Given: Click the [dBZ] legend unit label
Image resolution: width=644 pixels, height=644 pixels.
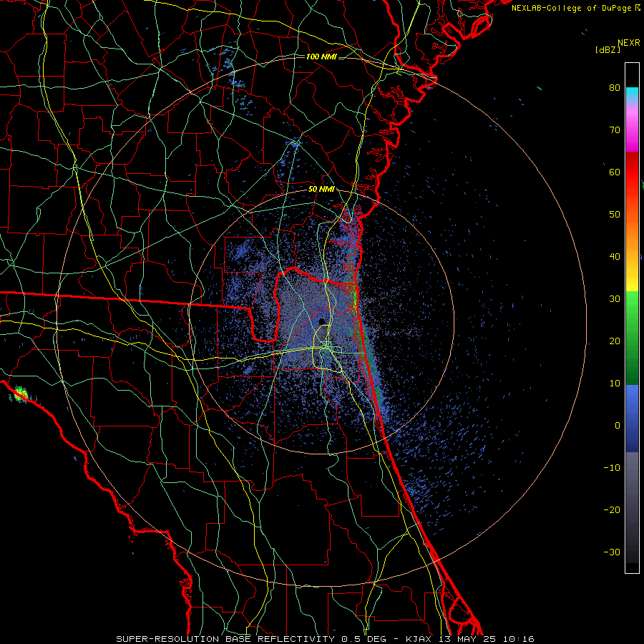Looking at the screenshot, I should pos(608,50).
